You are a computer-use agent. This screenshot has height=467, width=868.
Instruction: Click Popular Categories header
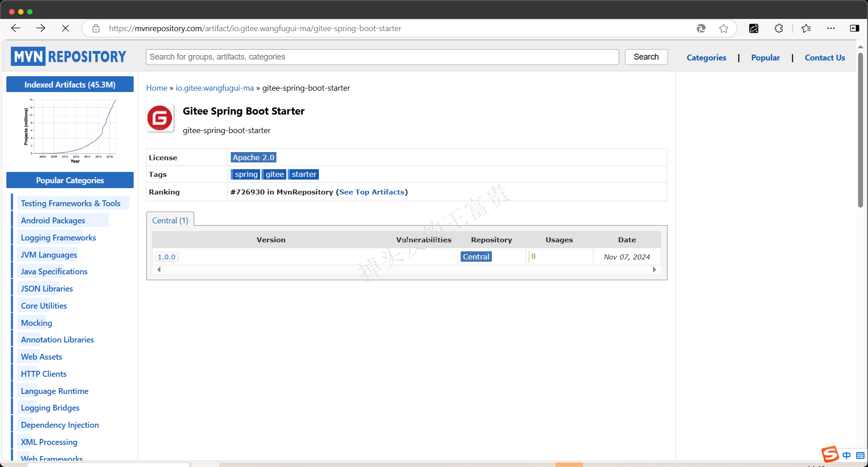tap(70, 180)
